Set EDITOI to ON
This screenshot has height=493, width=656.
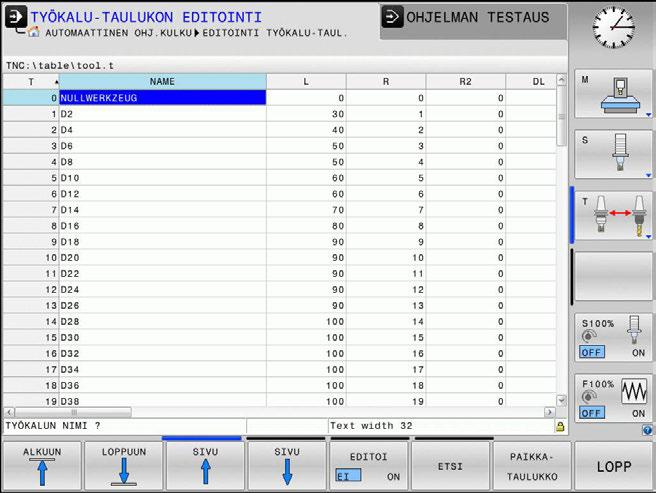[x=393, y=477]
